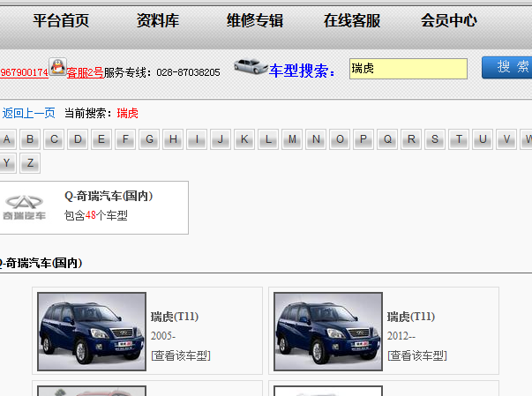Click the 瑞虎(T11) title of the 2012-- model

[x=411, y=317]
